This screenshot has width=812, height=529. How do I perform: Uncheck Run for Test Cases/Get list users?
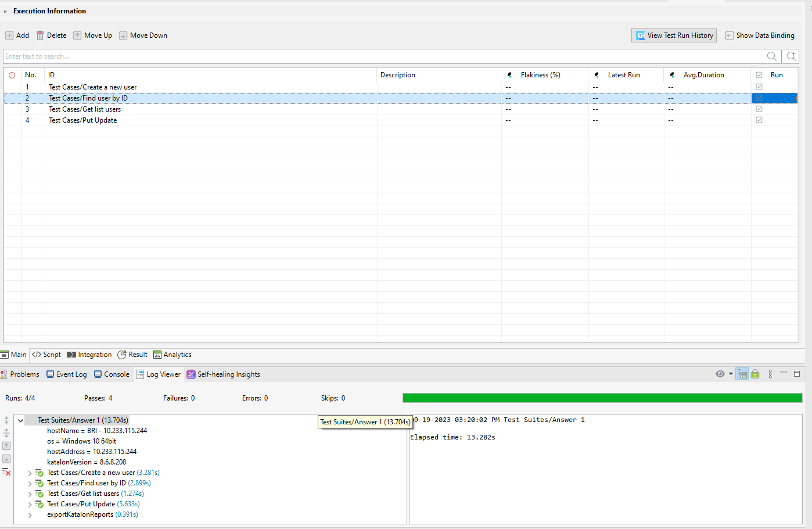pyautogui.click(x=759, y=109)
